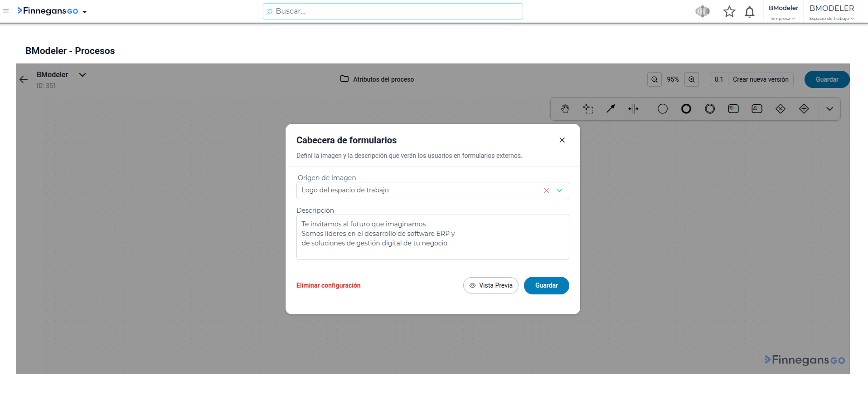The image size is (868, 411).
Task: Save the process with top Guardar button
Action: (x=827, y=79)
